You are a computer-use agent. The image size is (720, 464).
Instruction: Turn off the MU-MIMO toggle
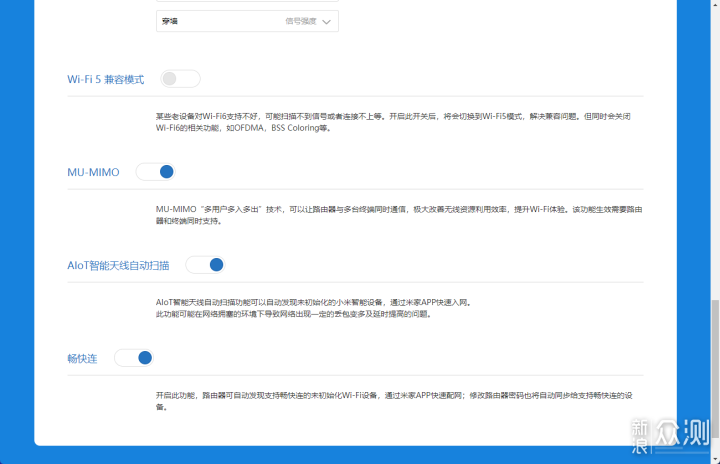click(155, 172)
